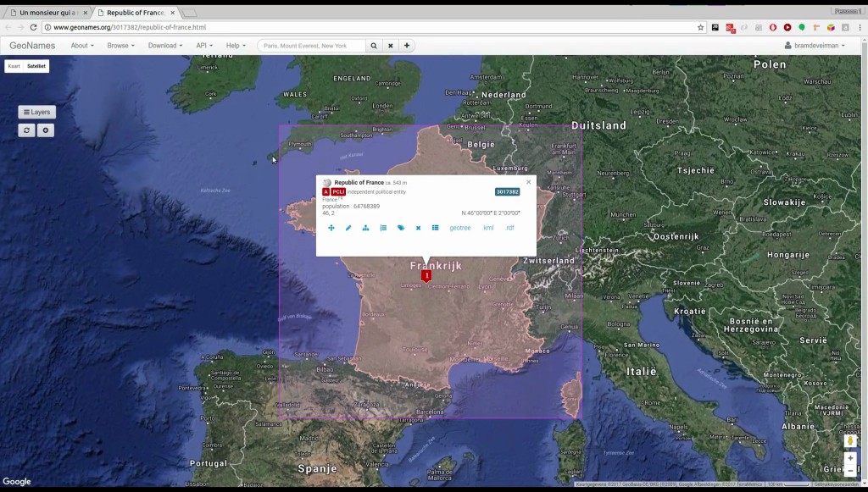Click the X clear search button

(x=390, y=46)
